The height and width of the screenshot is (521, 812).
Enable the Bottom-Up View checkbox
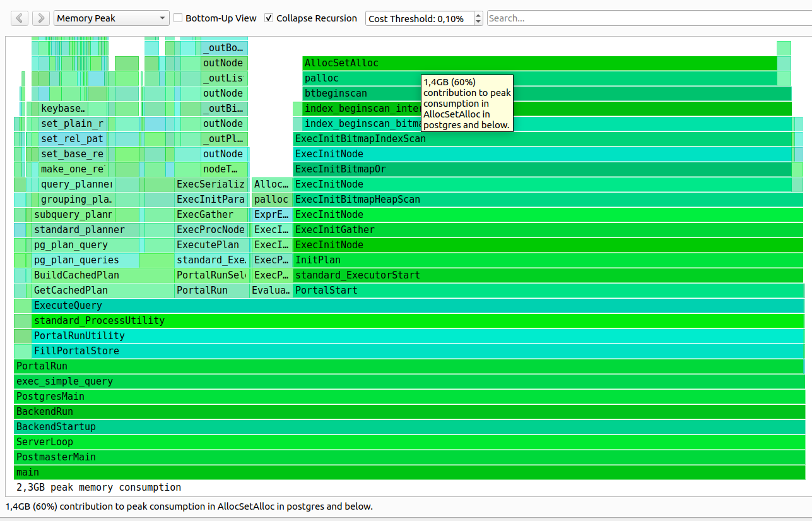tap(179, 18)
